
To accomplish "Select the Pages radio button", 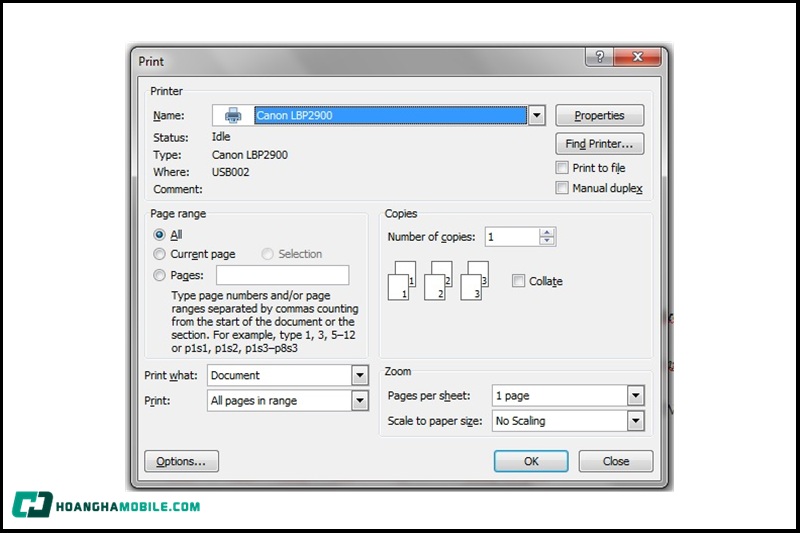I will tap(159, 275).
